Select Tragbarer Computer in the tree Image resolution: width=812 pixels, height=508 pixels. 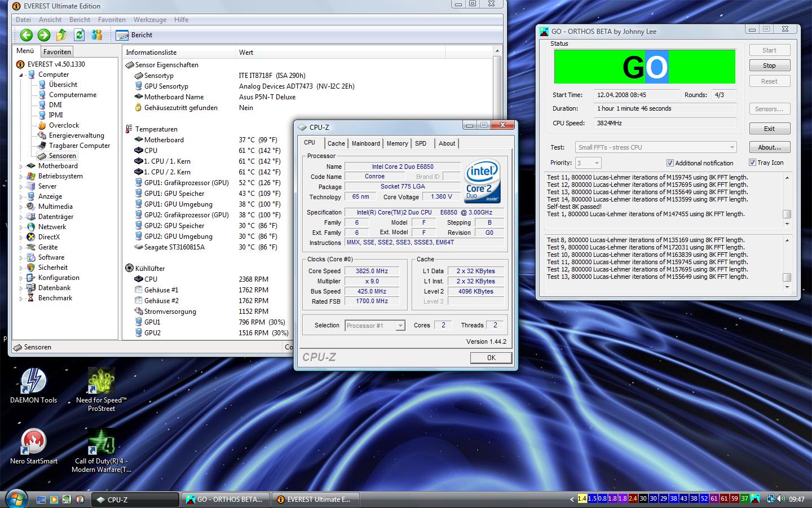coord(73,146)
